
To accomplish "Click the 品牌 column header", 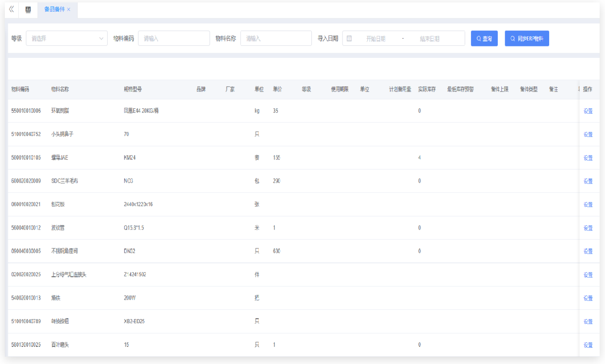I will point(201,89).
